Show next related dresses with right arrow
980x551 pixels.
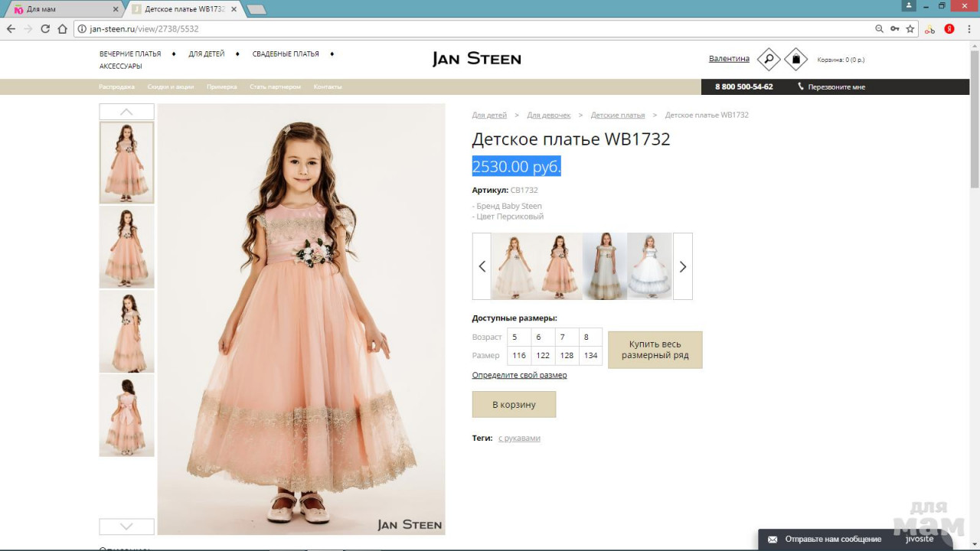pos(683,266)
